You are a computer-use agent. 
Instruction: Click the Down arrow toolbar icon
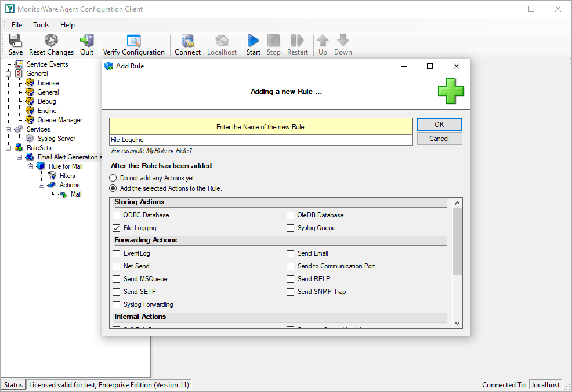pyautogui.click(x=343, y=41)
